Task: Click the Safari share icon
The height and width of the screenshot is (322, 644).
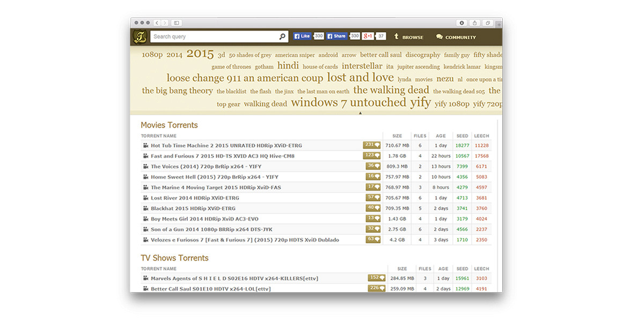Action: (x=474, y=23)
